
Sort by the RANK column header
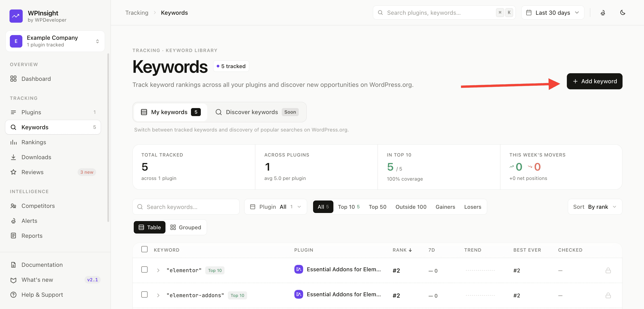tap(402, 250)
